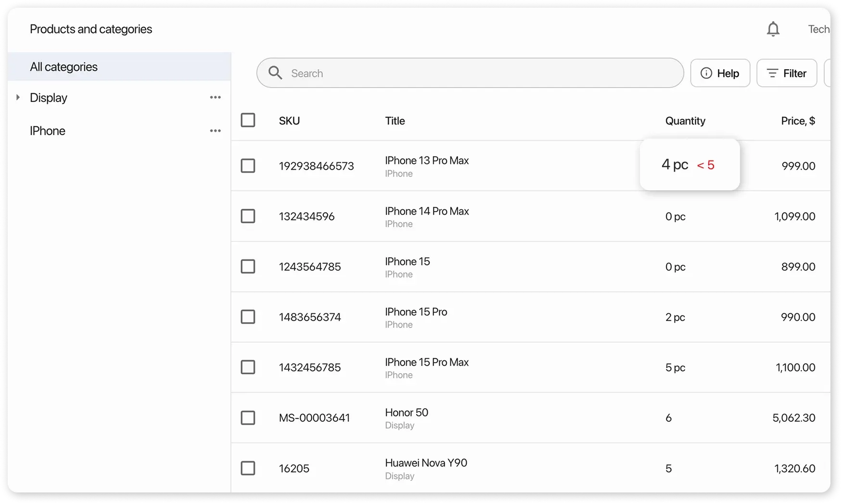Select all products with the header checkbox

pos(248,120)
